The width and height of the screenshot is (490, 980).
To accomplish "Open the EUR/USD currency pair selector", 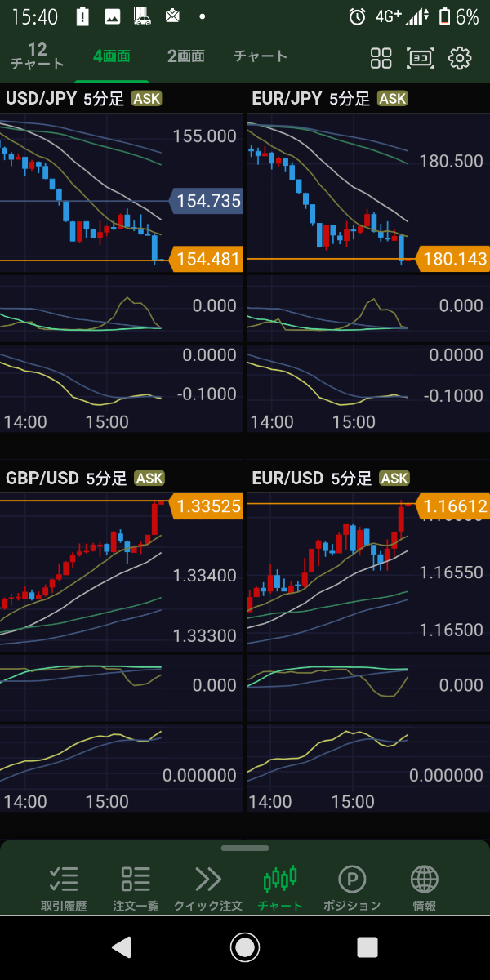I will [287, 479].
